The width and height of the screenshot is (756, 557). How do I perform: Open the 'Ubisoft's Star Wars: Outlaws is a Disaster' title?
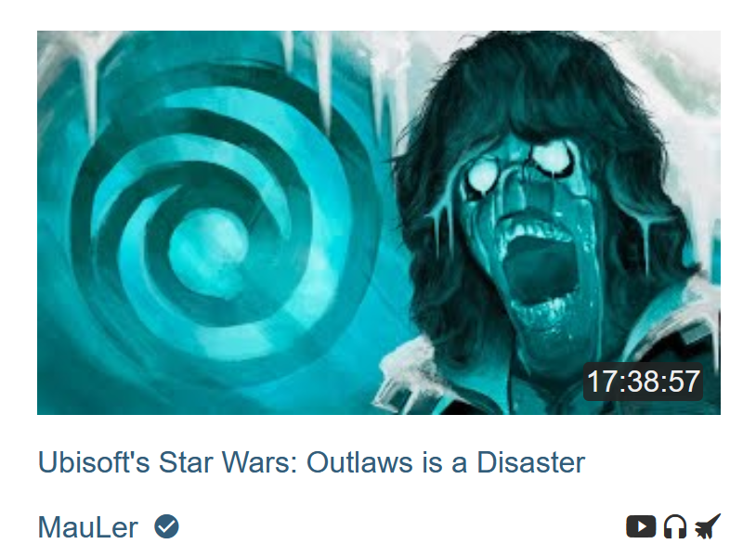(311, 462)
